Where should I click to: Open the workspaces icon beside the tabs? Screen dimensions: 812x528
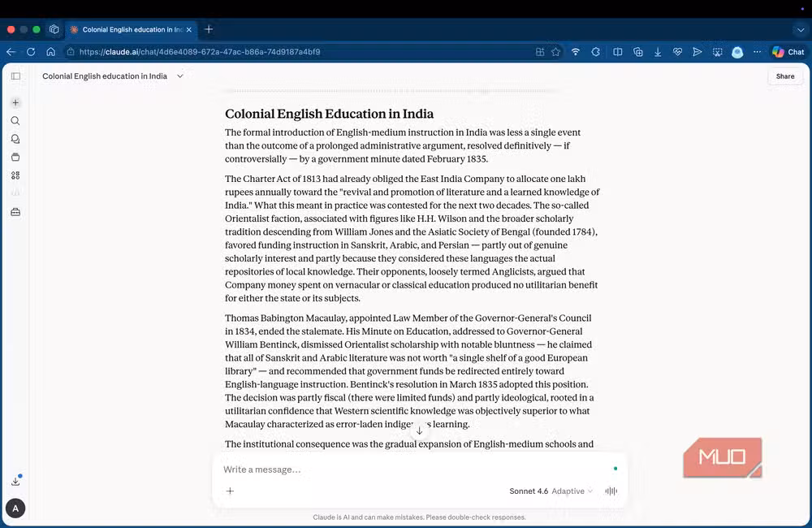tap(54, 29)
